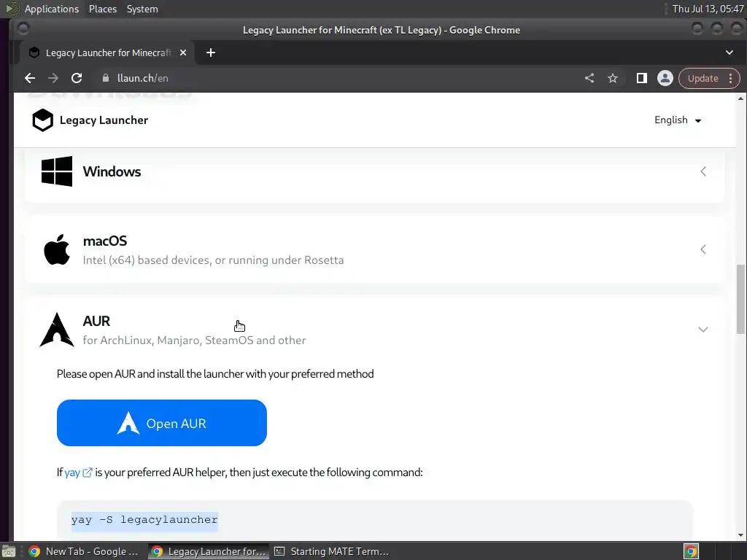747x560 pixels.
Task: Click 'for ArchLinux, Manjaro, SteamOS and other' text
Action: pyautogui.click(x=194, y=341)
